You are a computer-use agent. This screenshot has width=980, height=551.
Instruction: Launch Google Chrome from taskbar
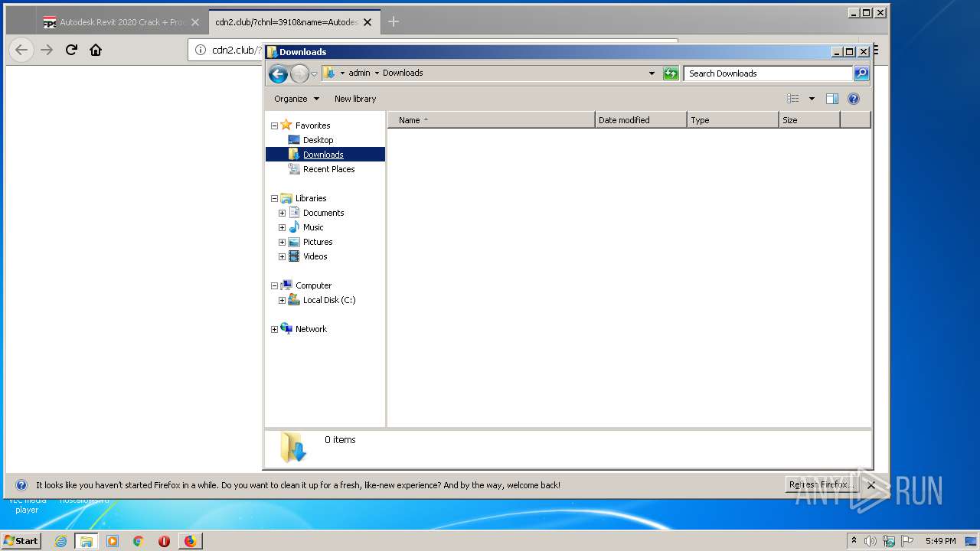tap(139, 541)
